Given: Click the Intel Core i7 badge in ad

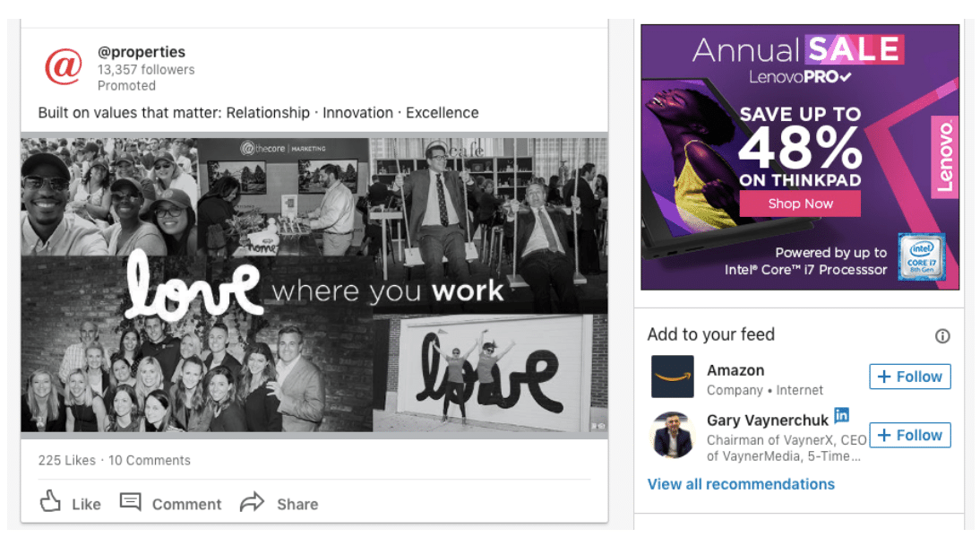Looking at the screenshot, I should (x=921, y=256).
